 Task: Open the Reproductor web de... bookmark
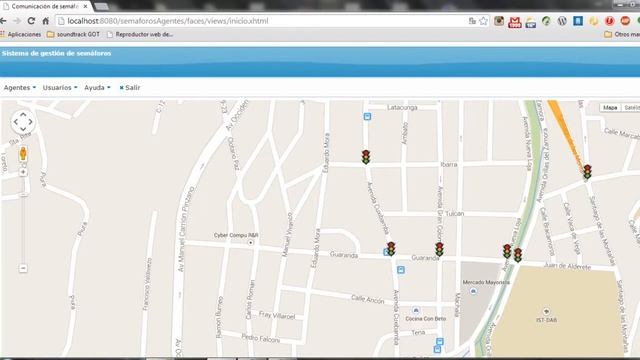click(x=140, y=35)
